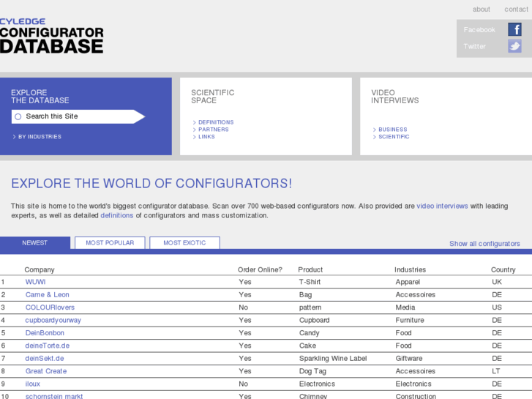The image size is (532, 399).
Task: Switch to the Newest tab
Action: [x=35, y=243]
